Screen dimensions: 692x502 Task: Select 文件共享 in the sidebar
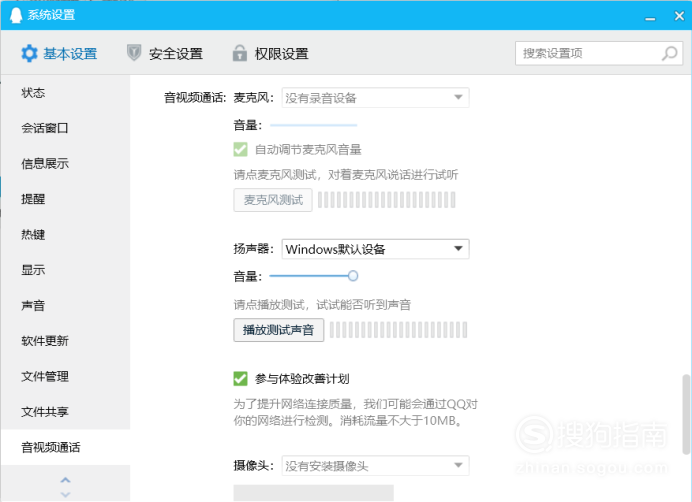tap(65, 412)
